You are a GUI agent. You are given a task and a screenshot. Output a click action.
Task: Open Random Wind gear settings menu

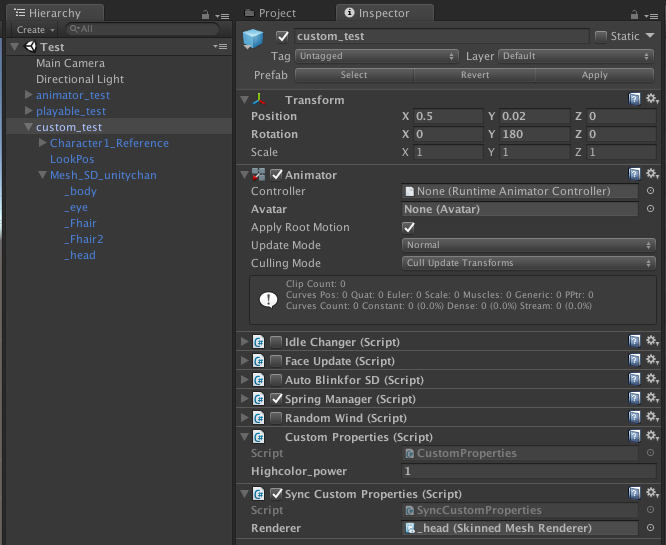(x=652, y=417)
